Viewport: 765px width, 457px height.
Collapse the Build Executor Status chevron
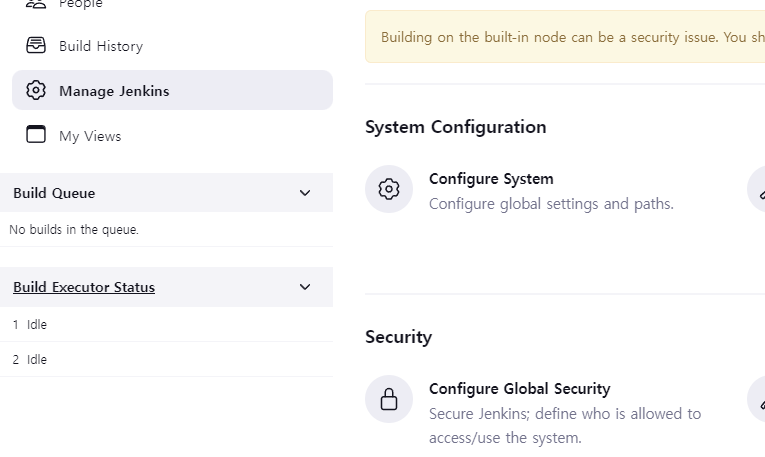point(305,287)
